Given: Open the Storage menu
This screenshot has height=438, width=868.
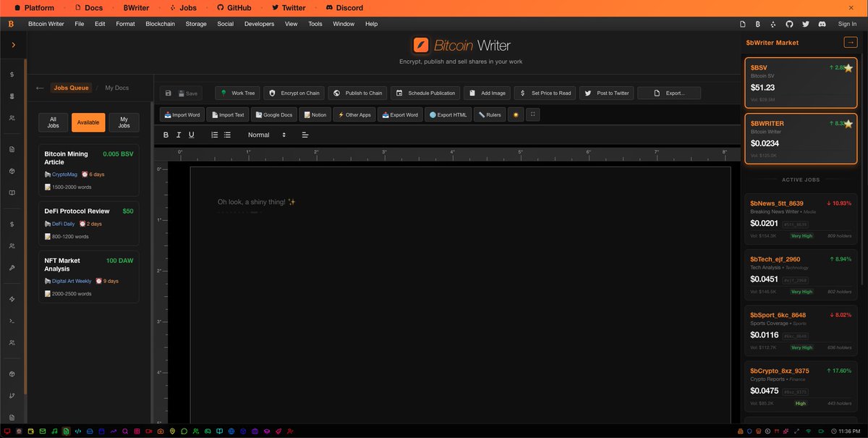Looking at the screenshot, I should (x=196, y=24).
